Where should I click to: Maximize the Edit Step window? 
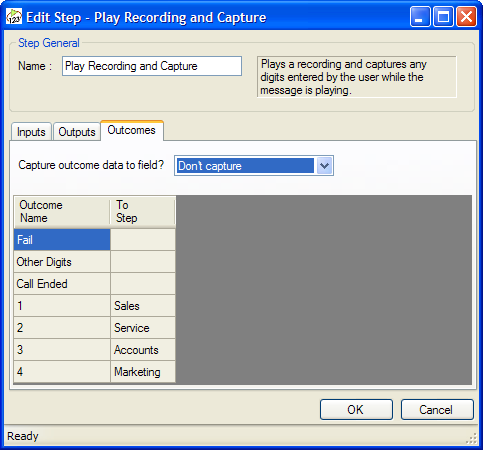click(443, 16)
